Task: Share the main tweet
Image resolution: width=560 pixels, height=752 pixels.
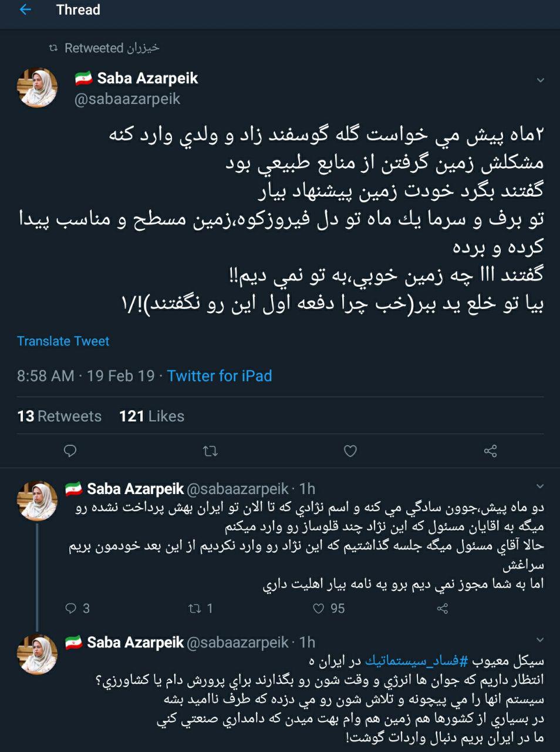Action: coord(490,451)
